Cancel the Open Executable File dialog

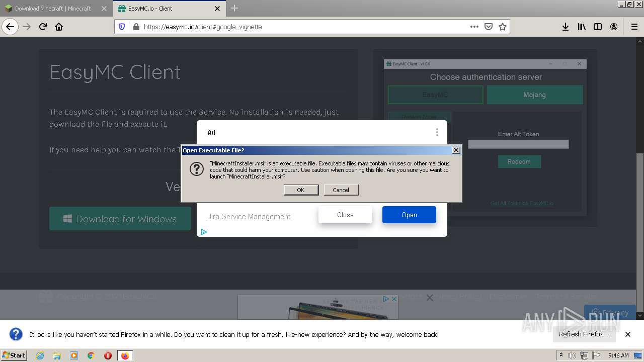(x=341, y=190)
